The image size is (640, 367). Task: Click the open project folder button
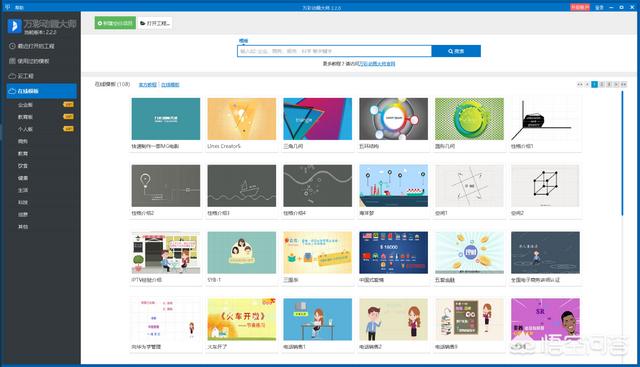(x=155, y=23)
